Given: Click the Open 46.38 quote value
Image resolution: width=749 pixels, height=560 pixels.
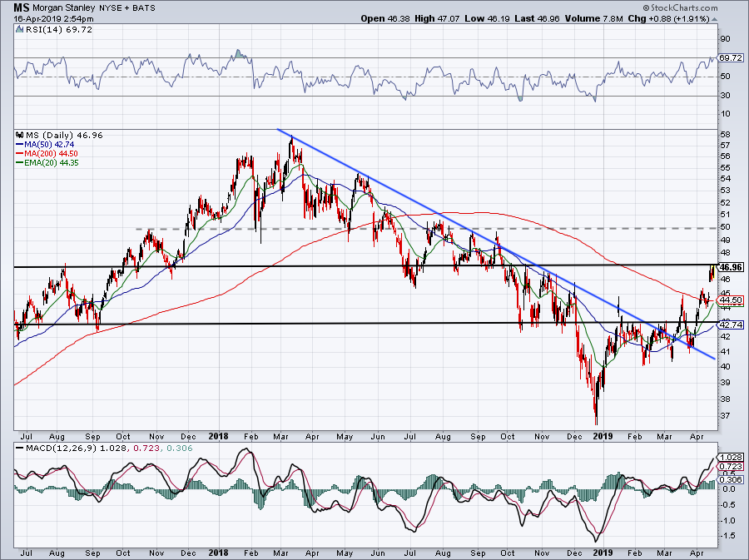Looking at the screenshot, I should [x=386, y=18].
